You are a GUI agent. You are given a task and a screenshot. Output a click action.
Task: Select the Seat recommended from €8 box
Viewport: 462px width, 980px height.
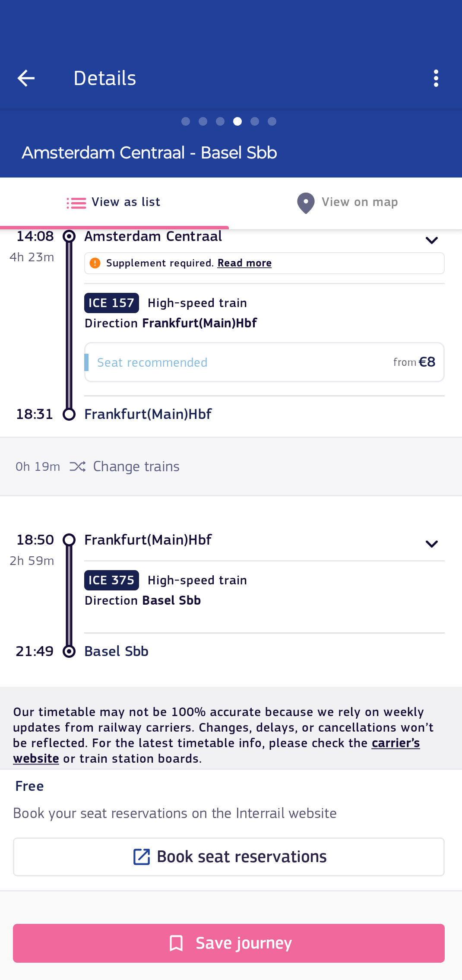(x=264, y=362)
